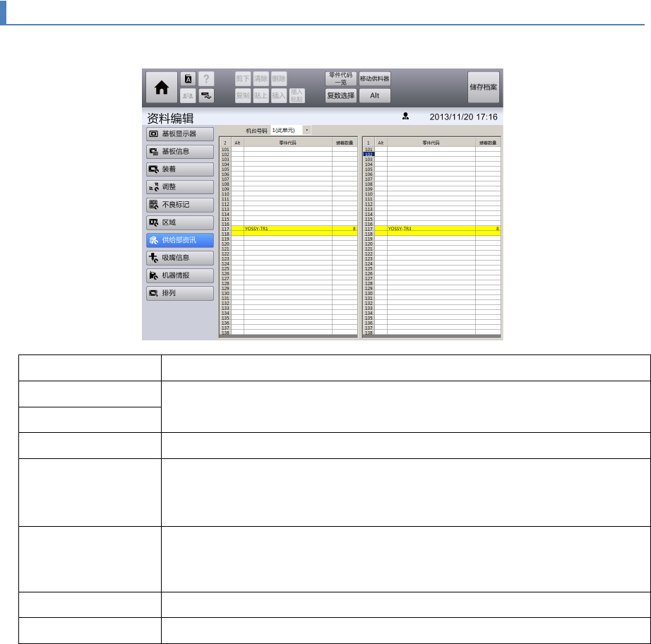Open the 装着 mounting menu
The height and width of the screenshot is (644, 651).
click(x=180, y=169)
